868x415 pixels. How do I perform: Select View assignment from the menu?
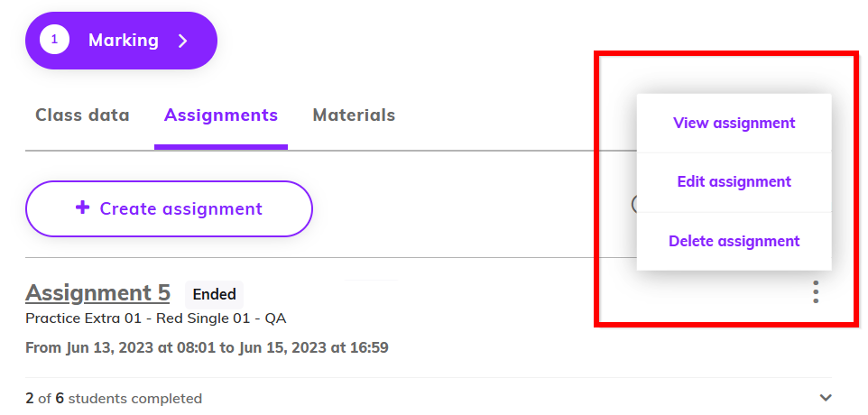tap(734, 123)
